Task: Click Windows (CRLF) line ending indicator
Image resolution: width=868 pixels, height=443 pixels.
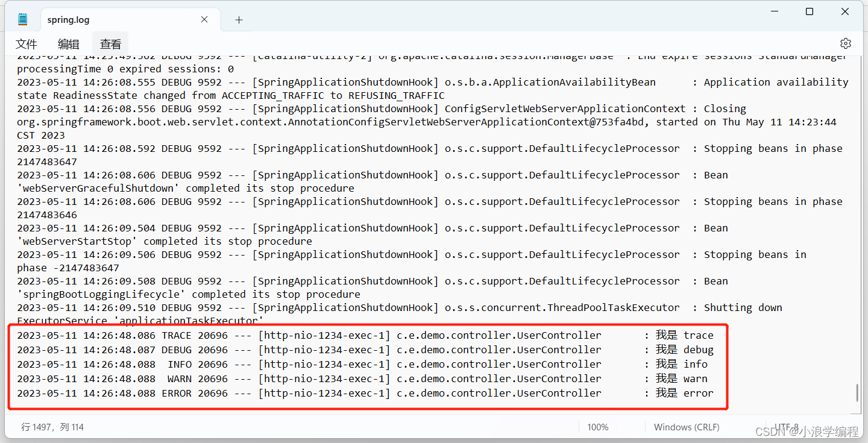Action: [687, 427]
